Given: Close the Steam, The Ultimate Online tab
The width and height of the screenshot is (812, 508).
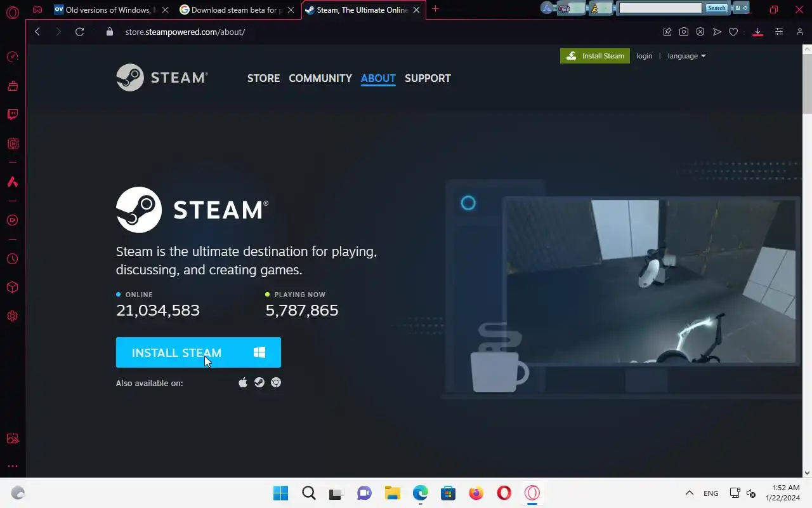Looking at the screenshot, I should (x=417, y=10).
